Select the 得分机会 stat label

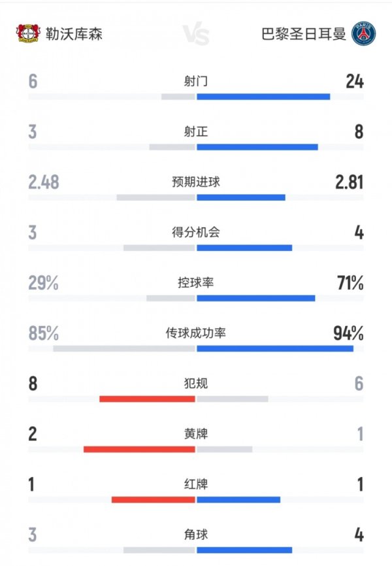click(196, 232)
